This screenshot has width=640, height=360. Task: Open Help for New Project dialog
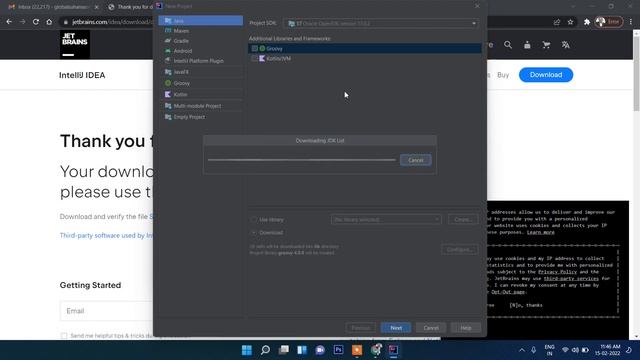(x=466, y=328)
